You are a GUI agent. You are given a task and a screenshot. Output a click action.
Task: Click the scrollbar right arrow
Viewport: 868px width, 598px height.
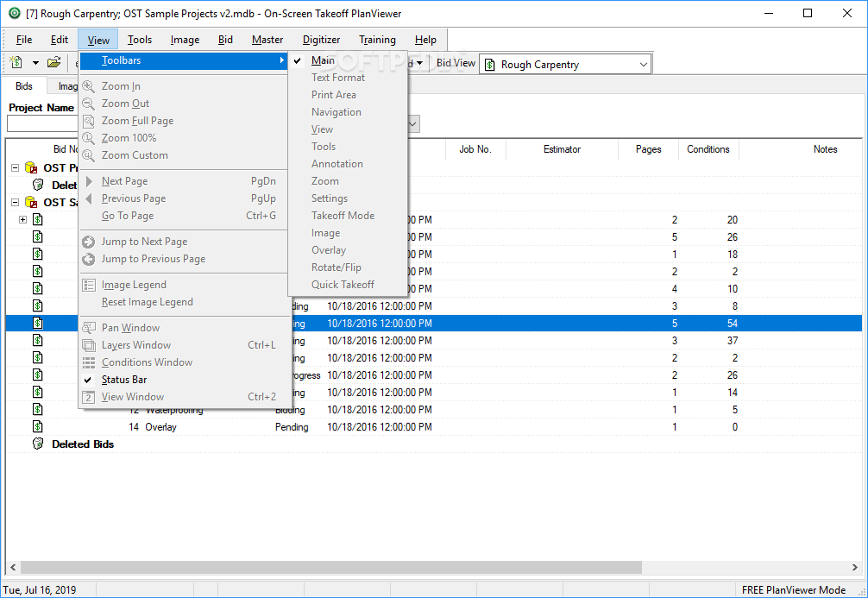[855, 568]
